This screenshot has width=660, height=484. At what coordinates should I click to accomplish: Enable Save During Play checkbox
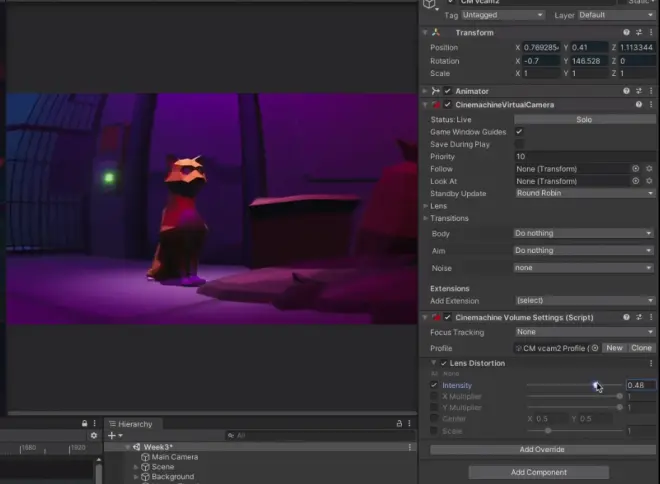(x=519, y=144)
